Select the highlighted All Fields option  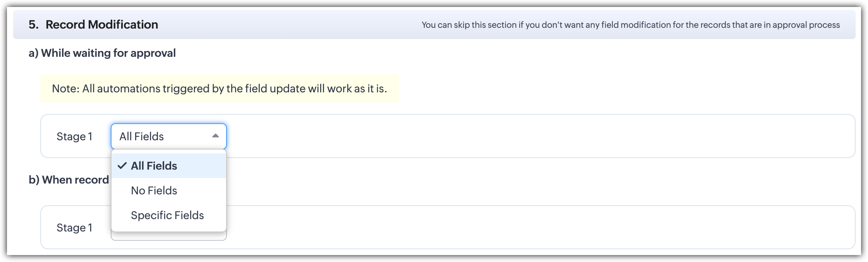[x=154, y=166]
